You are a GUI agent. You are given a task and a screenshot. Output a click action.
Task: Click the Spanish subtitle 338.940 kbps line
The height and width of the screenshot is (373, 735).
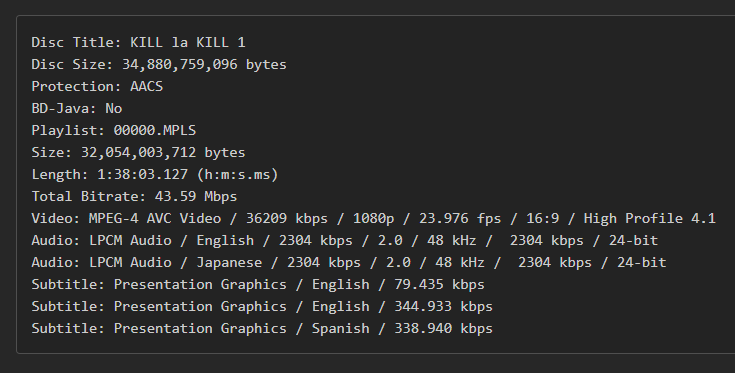coord(262,328)
